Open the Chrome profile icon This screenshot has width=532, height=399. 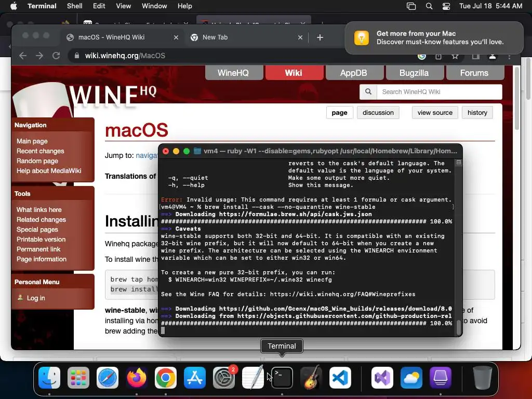click(x=493, y=56)
